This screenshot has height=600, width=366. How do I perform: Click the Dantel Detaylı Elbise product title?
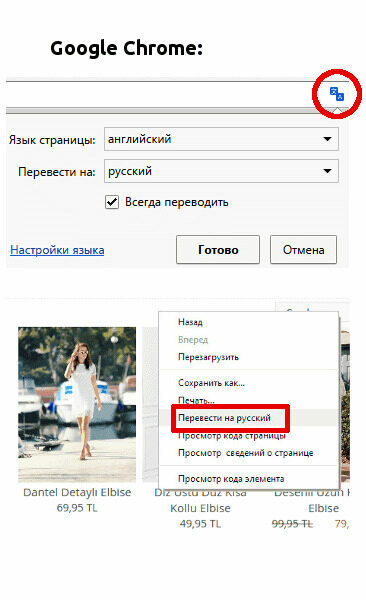77,492
